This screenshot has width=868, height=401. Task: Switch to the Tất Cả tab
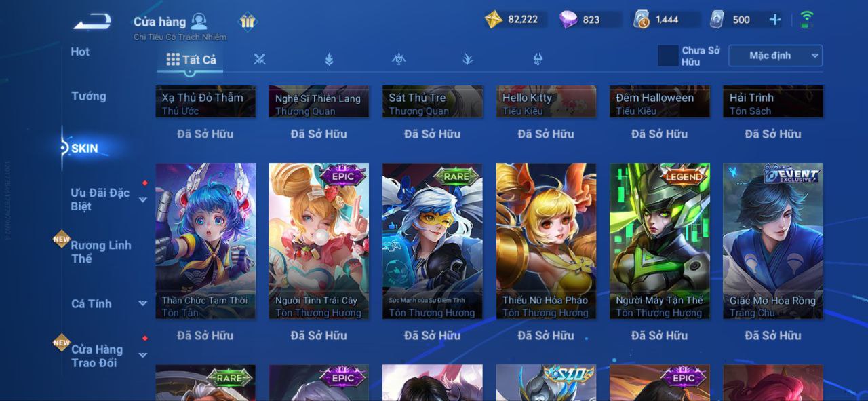[x=191, y=60]
